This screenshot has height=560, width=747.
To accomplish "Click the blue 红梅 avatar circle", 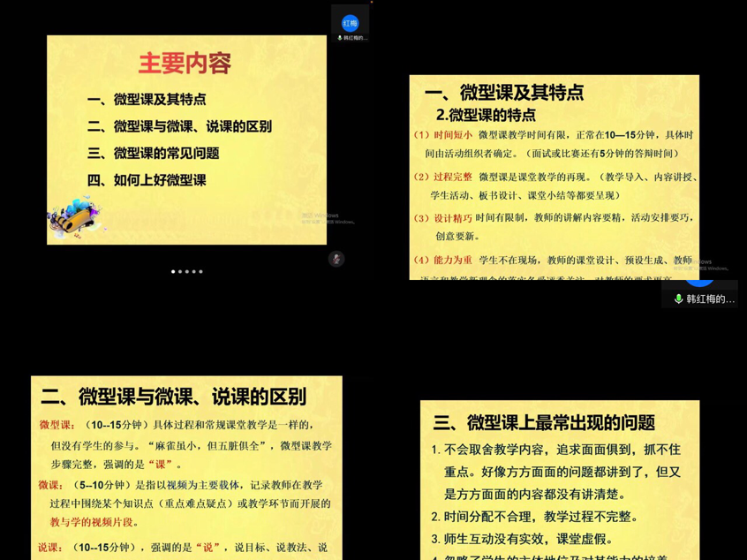I will [350, 23].
